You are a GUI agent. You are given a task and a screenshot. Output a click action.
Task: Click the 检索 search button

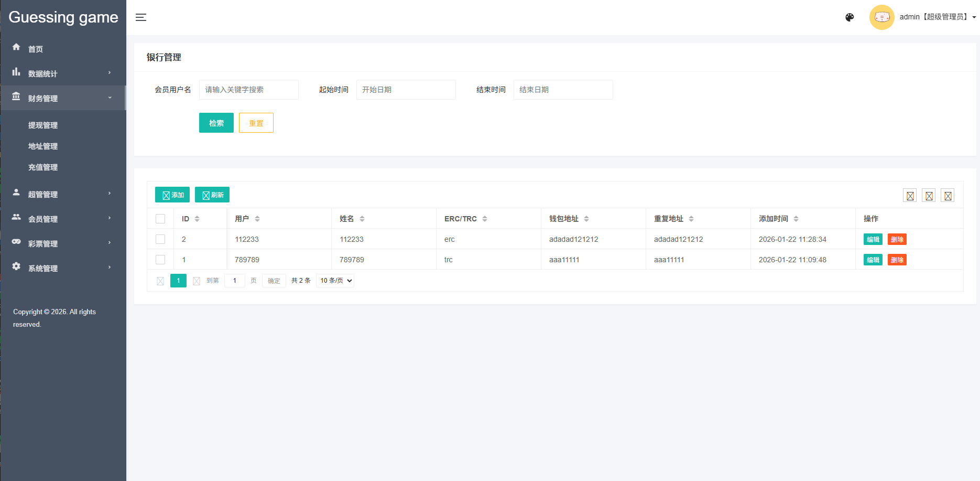(216, 123)
